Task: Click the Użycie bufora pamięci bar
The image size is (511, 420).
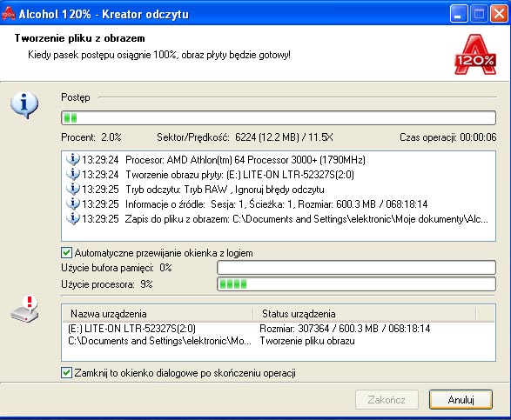Action: (357, 268)
